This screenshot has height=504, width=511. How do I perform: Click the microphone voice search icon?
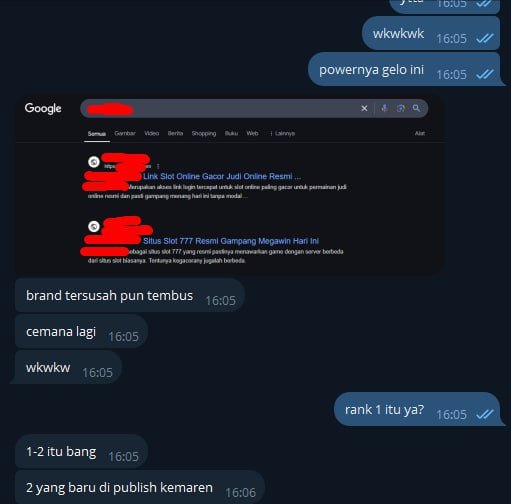click(385, 108)
